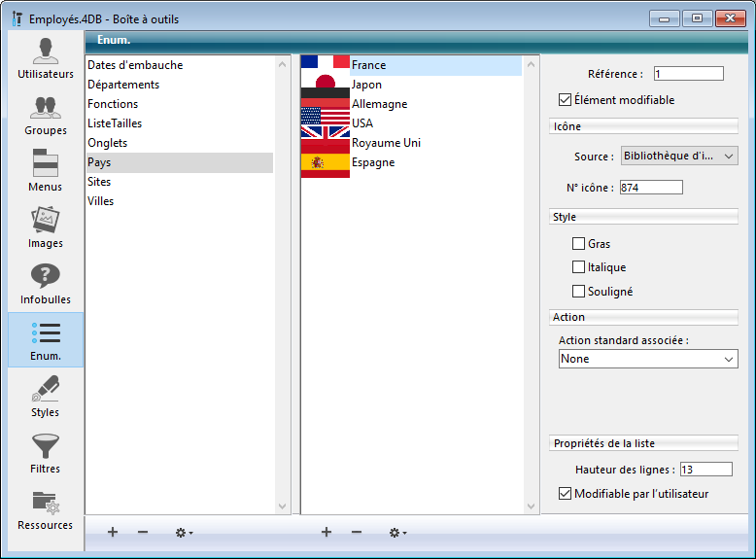Click the Hauteur des lignes field

tap(705, 470)
